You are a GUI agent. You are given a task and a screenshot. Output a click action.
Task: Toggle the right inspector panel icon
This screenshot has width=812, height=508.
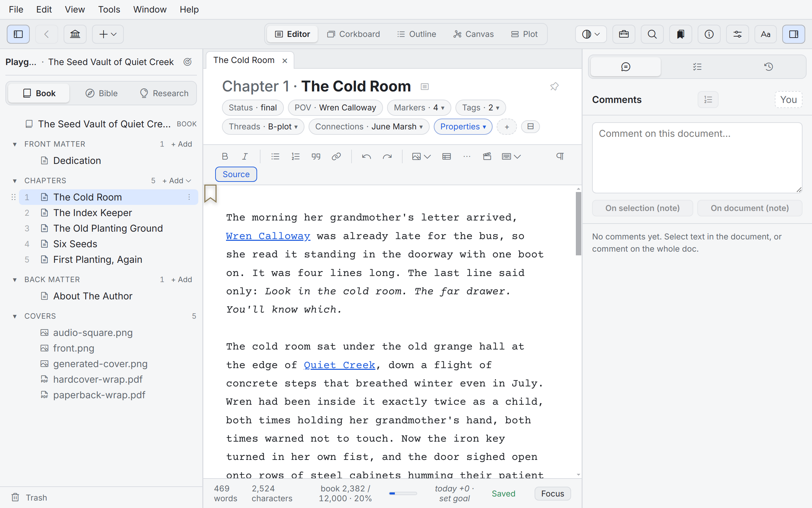793,34
